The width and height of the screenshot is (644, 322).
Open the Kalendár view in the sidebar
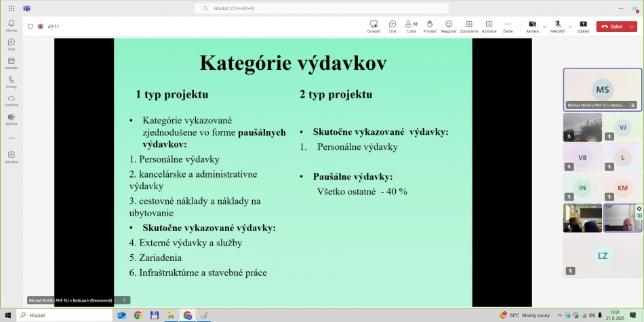click(11, 63)
